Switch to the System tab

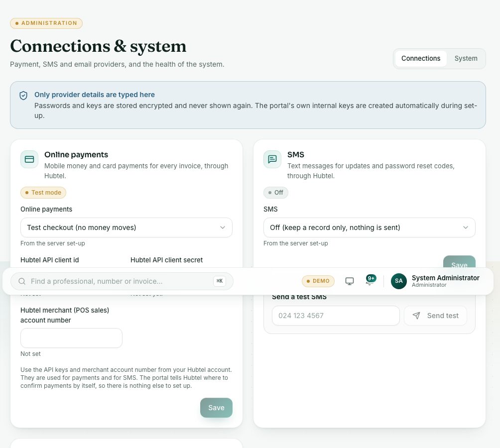(x=466, y=59)
